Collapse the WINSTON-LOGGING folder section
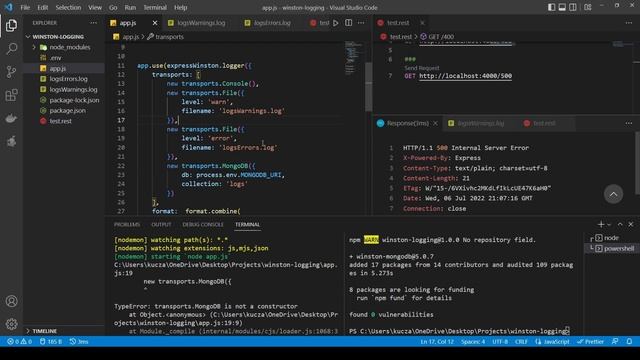 (x=64, y=37)
